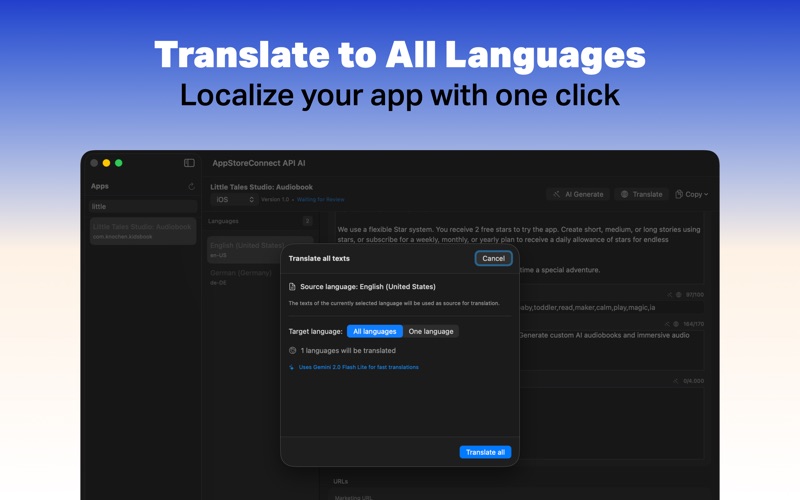
Task: Click the sparkle icon beside Gemini note
Action: click(291, 367)
